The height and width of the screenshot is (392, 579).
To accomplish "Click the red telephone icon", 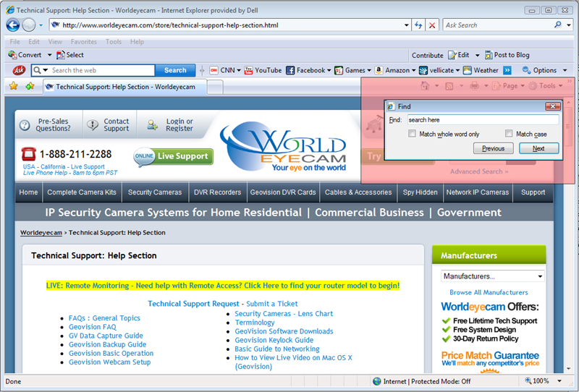I will click(28, 153).
